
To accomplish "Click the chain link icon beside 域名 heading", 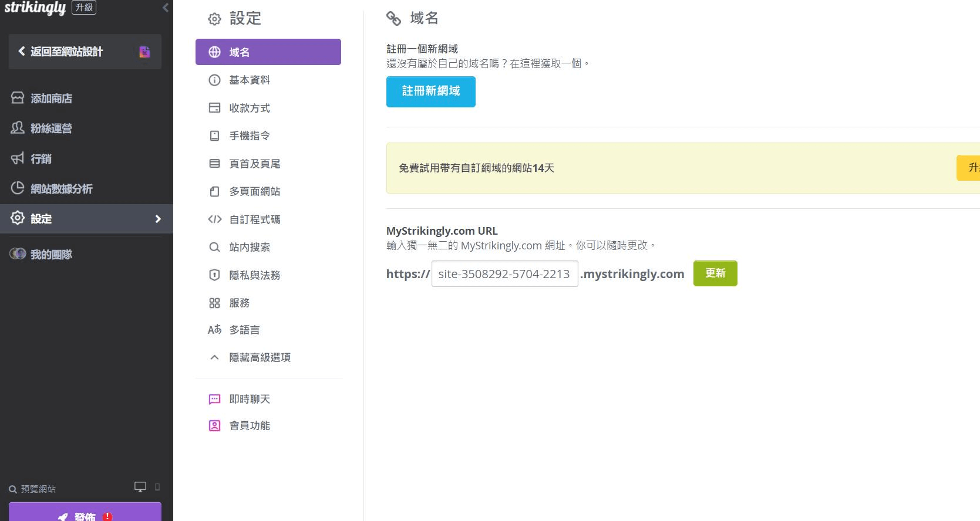I will pos(393,19).
